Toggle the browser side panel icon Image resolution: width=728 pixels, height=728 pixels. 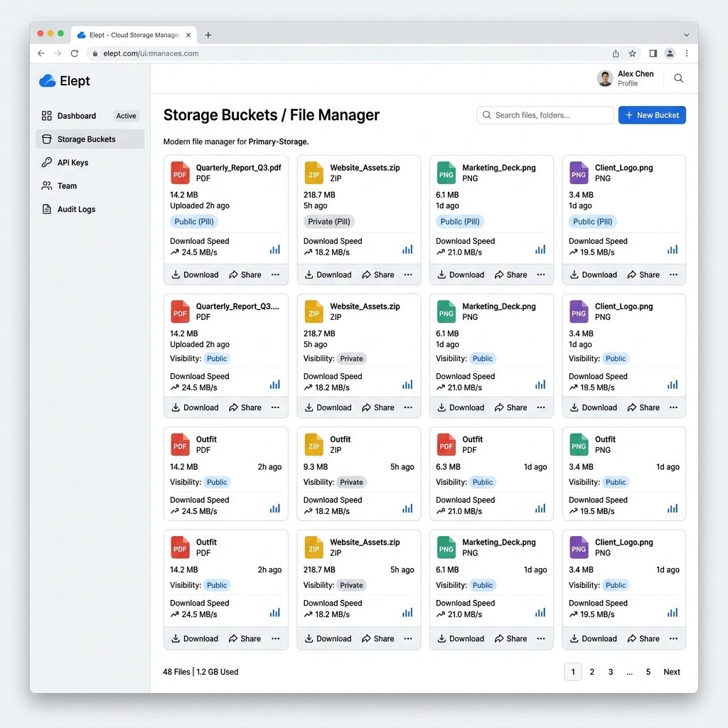(x=653, y=53)
